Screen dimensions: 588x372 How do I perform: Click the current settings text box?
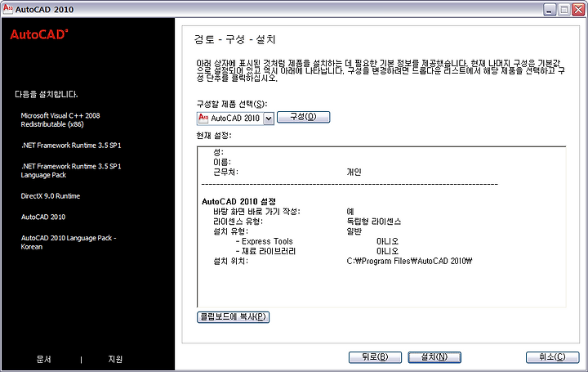click(x=381, y=226)
